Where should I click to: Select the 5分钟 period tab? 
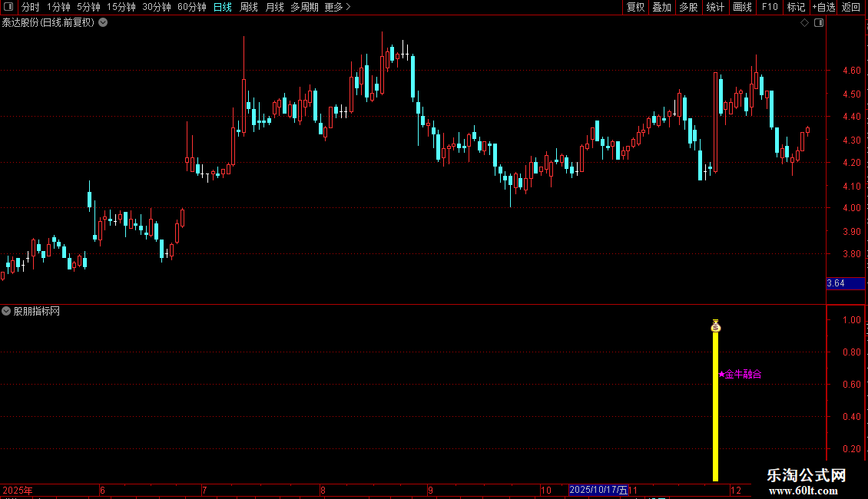[x=88, y=7]
